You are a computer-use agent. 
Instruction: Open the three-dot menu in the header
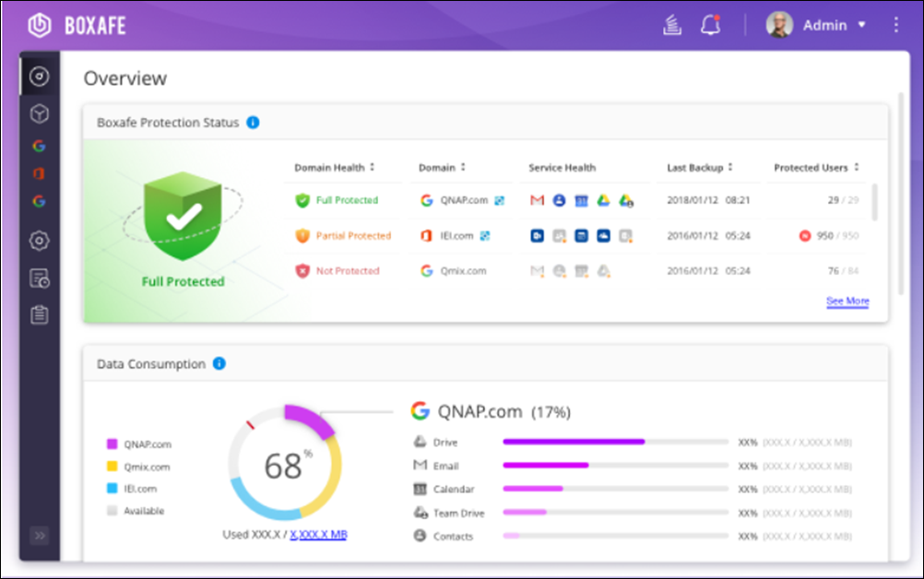coord(896,26)
